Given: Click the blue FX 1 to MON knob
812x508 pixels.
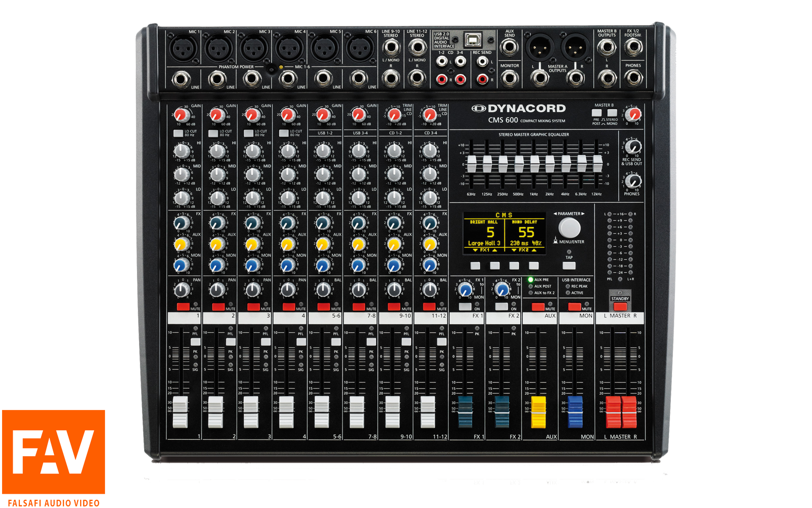Looking at the screenshot, I should [x=465, y=290].
